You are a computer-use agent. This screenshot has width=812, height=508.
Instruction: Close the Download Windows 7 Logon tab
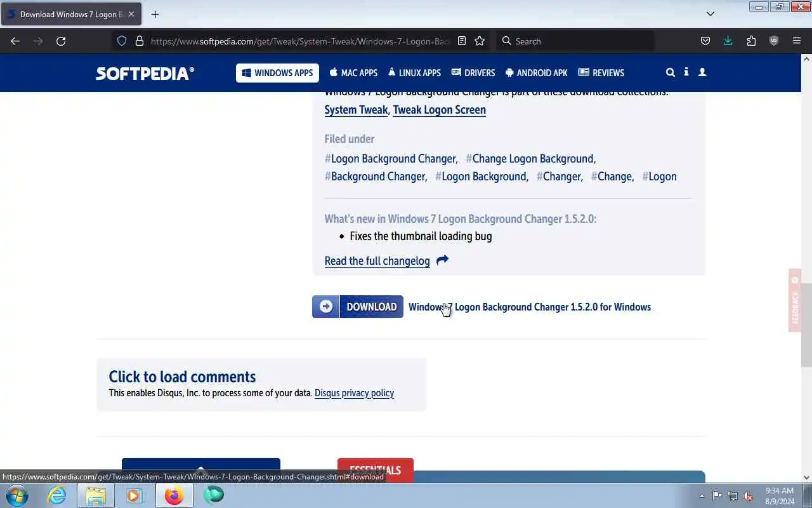tap(131, 14)
